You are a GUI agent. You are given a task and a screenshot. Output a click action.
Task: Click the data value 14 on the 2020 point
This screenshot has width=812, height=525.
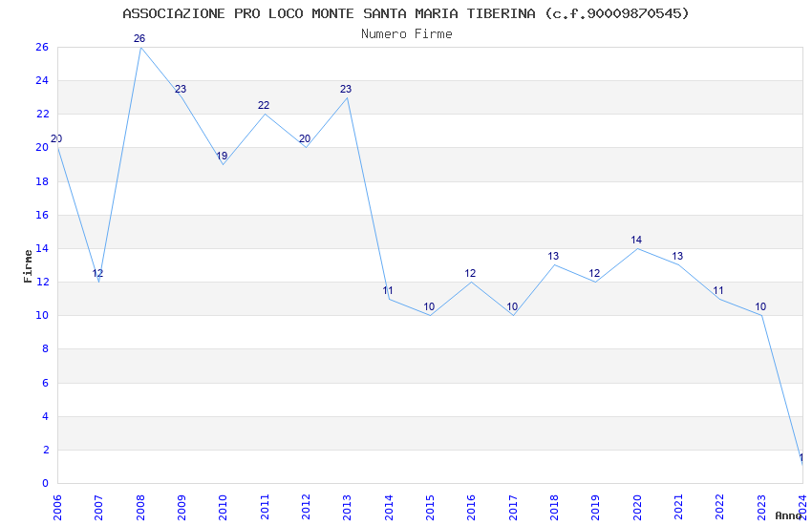[x=636, y=240]
